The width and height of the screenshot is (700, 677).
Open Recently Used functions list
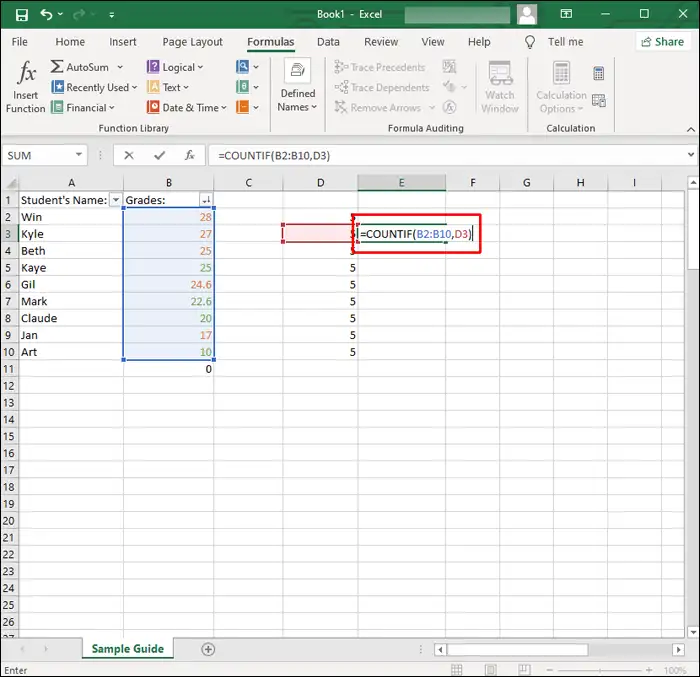pos(94,87)
